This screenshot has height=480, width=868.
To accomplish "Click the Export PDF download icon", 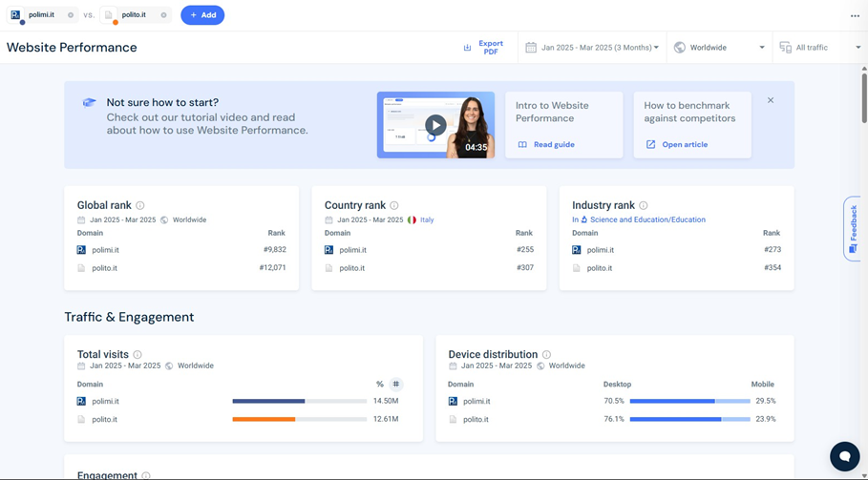I will [467, 48].
